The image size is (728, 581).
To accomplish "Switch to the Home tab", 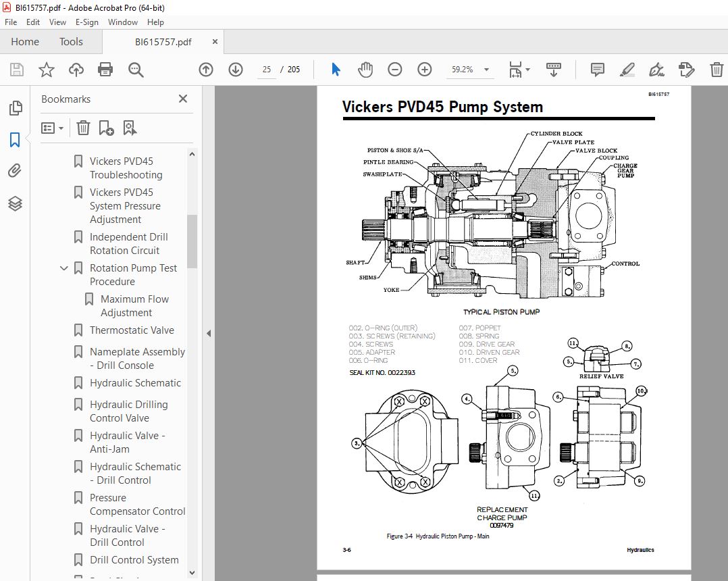I will pos(25,41).
